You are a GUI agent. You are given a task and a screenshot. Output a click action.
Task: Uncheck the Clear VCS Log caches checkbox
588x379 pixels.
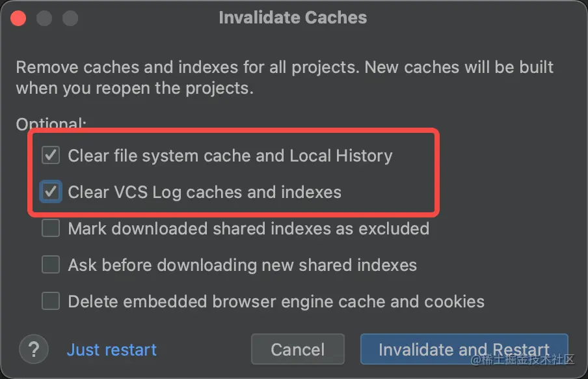click(x=51, y=191)
